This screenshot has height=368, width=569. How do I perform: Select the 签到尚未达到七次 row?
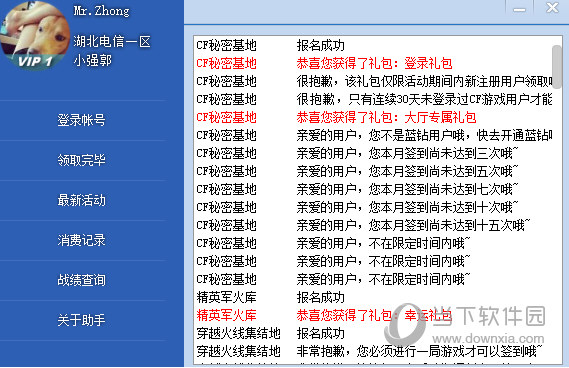tap(374, 189)
